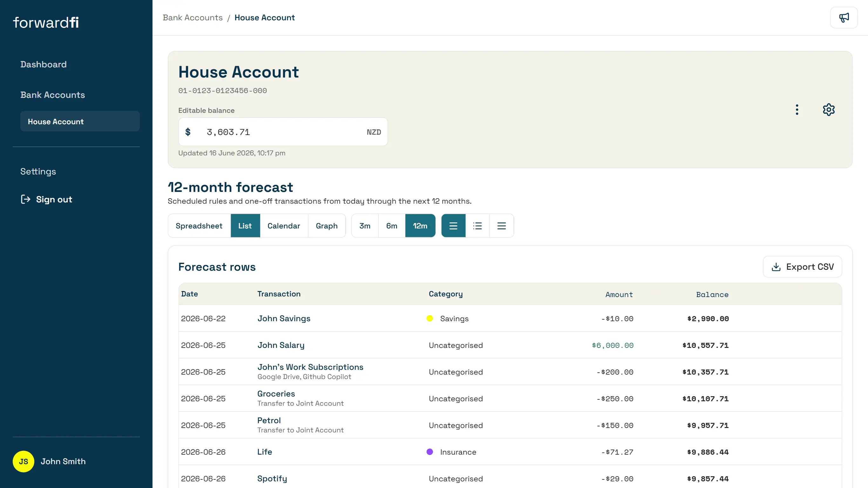The image size is (868, 488).
Task: Open the Groceries transaction
Action: (x=276, y=394)
